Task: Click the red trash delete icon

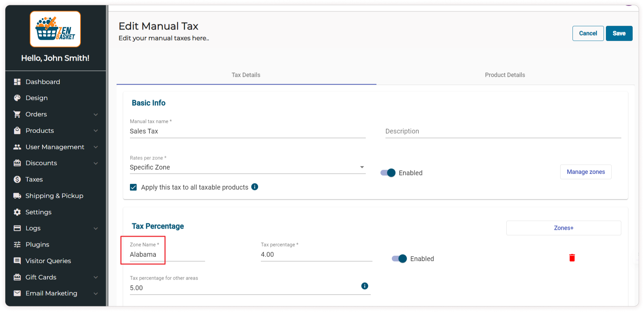Action: 572,258
